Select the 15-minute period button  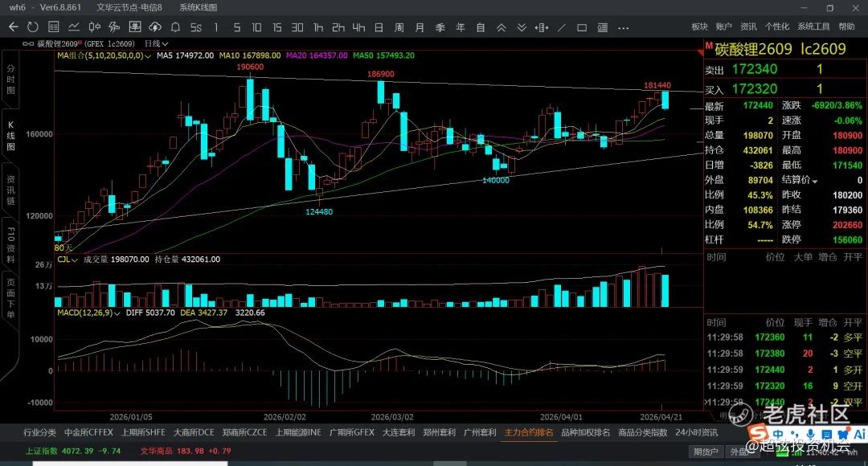click(277, 27)
